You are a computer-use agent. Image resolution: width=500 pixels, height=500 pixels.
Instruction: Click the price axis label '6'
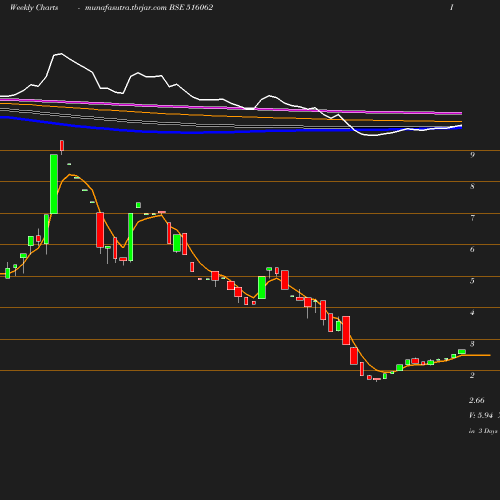click(x=472, y=249)
